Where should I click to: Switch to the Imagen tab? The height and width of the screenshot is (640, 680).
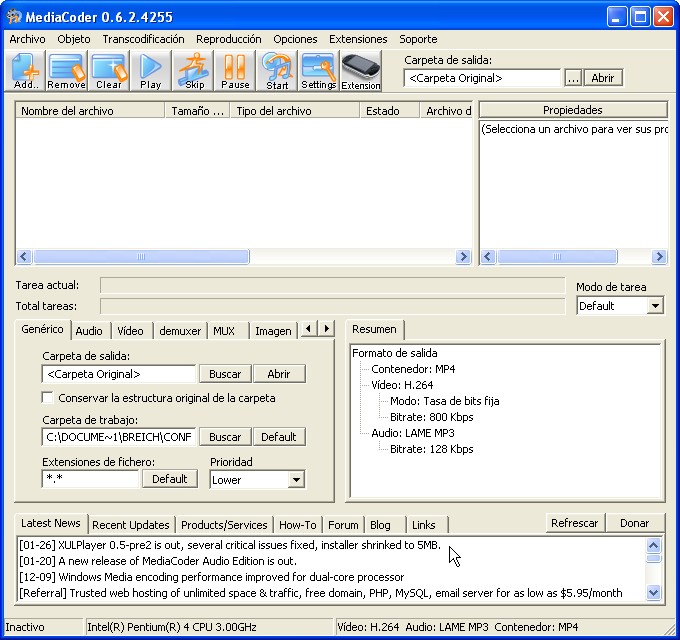click(273, 331)
